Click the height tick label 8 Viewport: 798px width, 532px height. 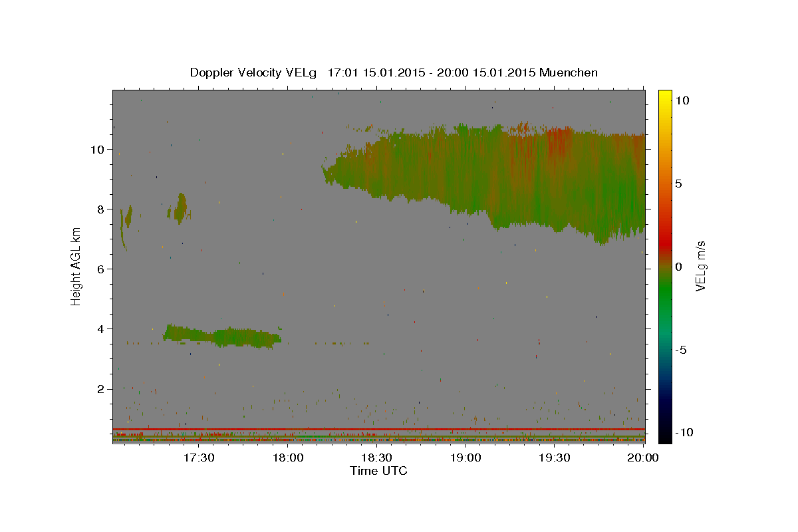102,209
